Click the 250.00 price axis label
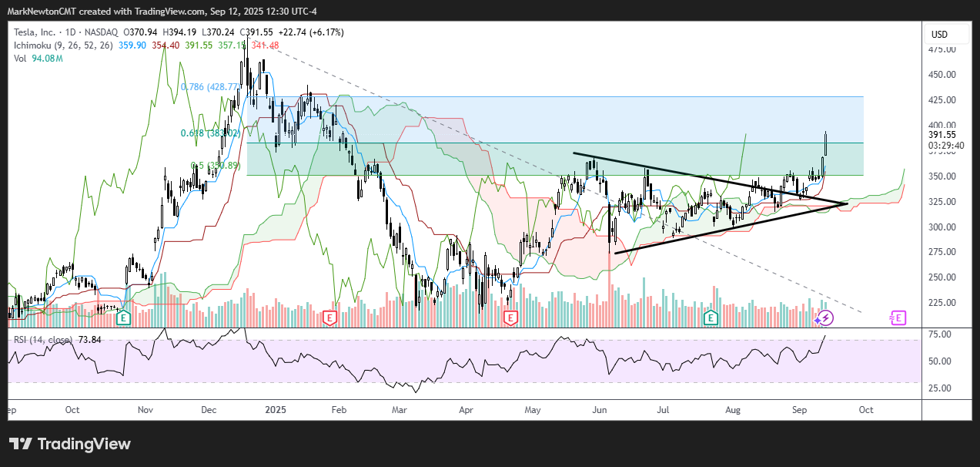Screen dimensions: 980x467 (x=943, y=277)
